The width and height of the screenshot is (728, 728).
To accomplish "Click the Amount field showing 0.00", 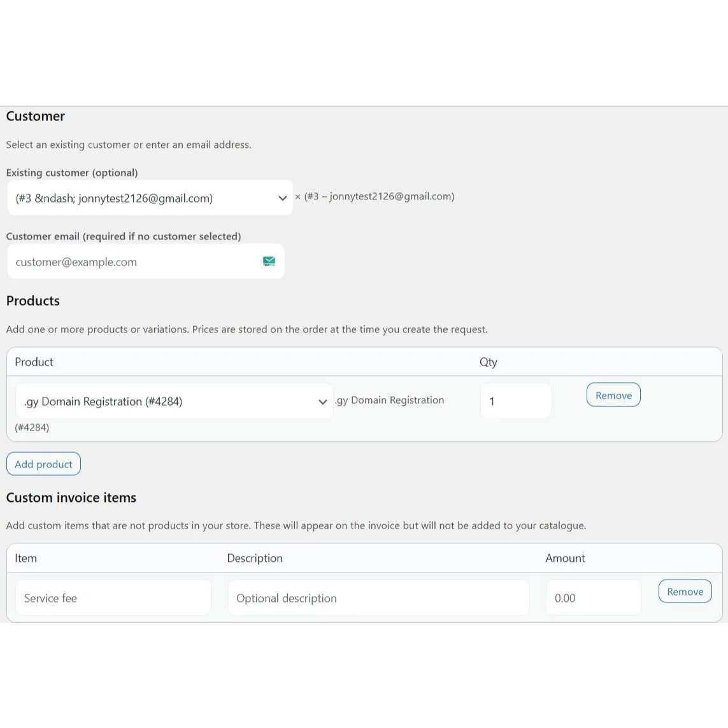I will pos(592,598).
